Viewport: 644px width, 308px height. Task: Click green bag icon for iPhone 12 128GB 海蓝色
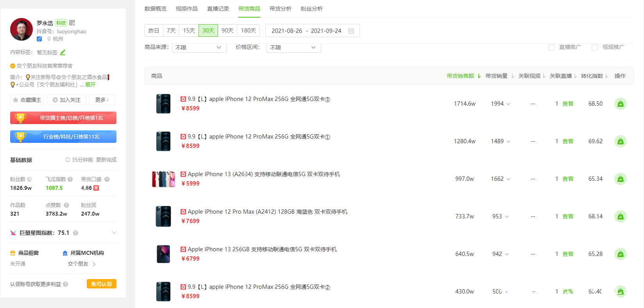(x=621, y=216)
